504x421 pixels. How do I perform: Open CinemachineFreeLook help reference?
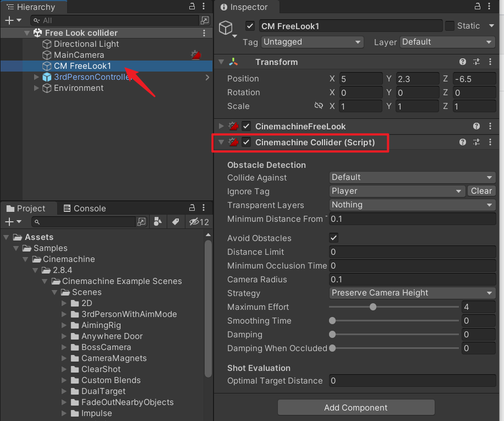pos(476,127)
